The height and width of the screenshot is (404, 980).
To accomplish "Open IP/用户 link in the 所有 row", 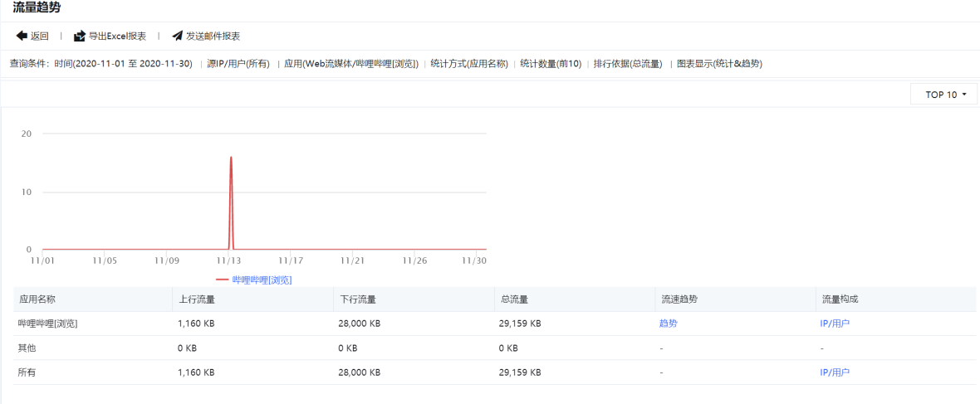I will point(835,372).
